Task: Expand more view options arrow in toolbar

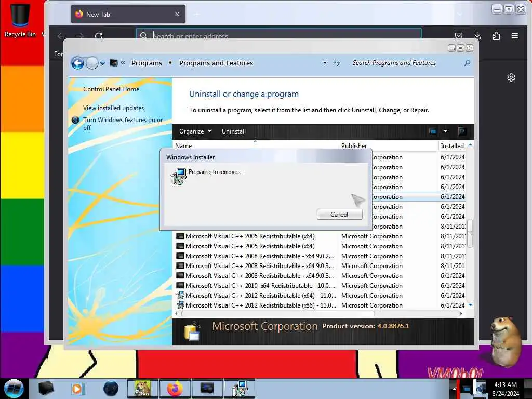Action: tap(445, 131)
